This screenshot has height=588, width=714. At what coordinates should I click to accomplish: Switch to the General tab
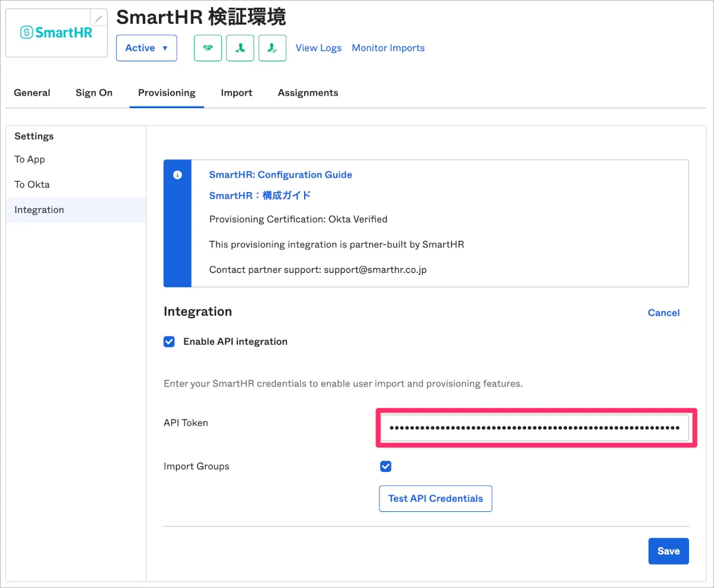[x=32, y=93]
